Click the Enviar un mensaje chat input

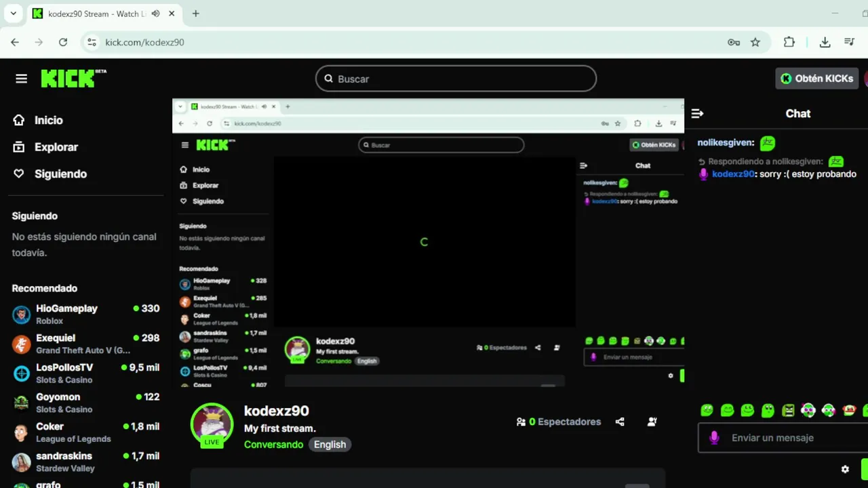pos(783,438)
